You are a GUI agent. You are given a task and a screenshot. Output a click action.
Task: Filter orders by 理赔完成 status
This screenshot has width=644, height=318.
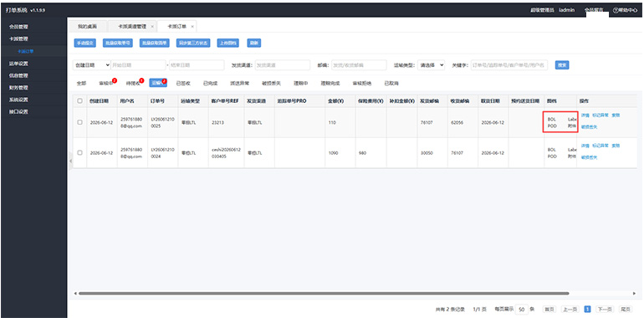(330, 83)
